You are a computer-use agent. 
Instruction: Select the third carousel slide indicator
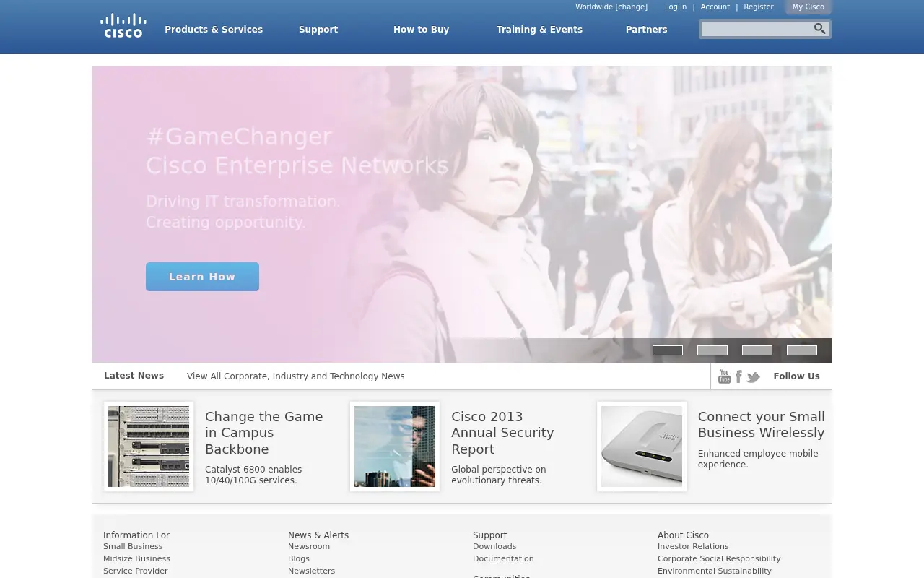757,350
